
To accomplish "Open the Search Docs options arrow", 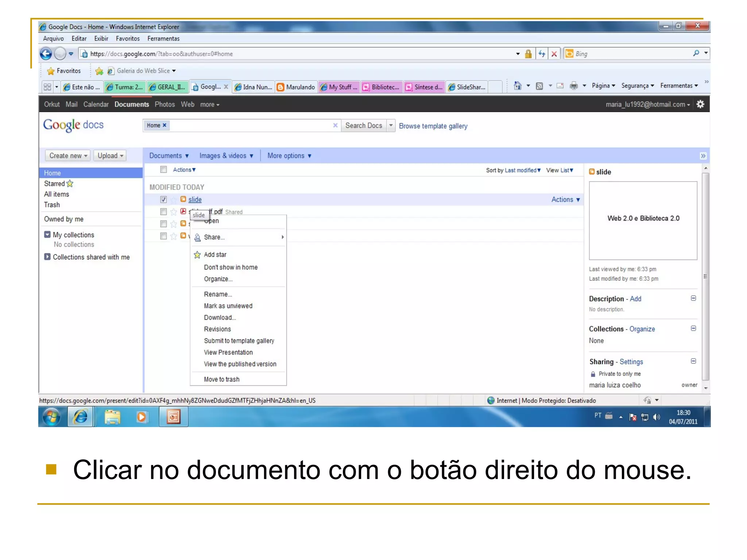I will (391, 125).
